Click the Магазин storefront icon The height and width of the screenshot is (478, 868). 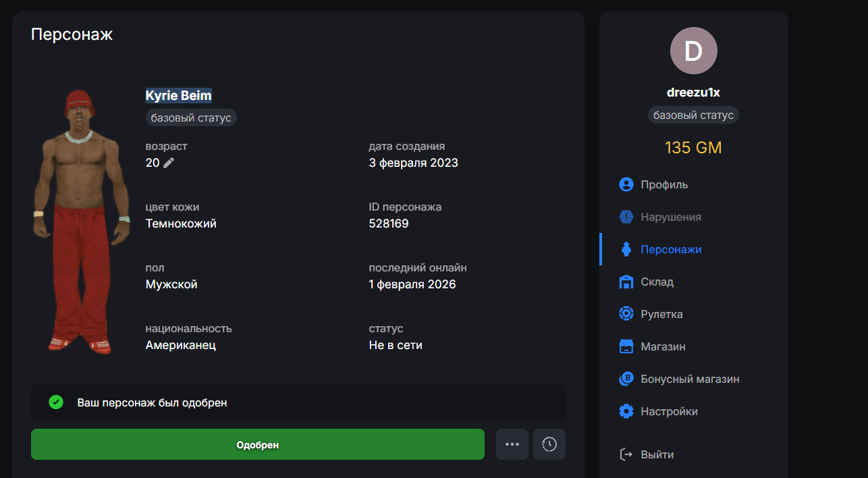click(x=626, y=346)
